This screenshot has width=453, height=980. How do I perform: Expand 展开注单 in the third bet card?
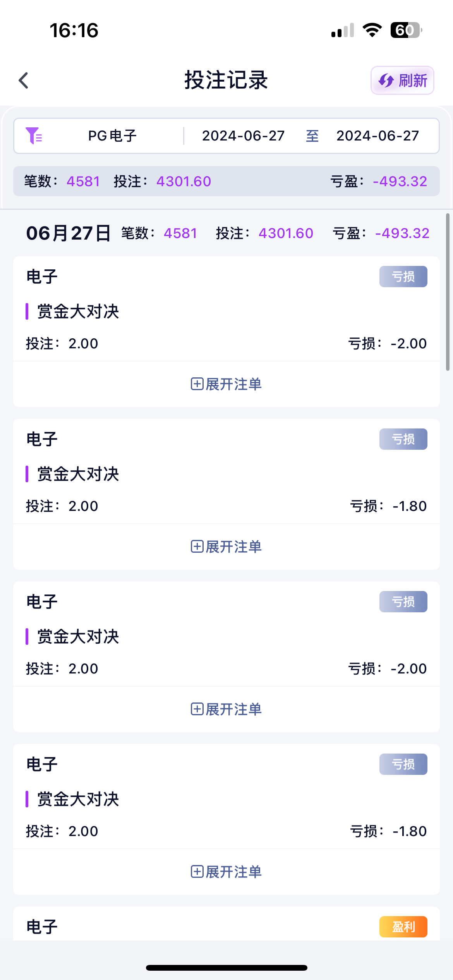226,709
